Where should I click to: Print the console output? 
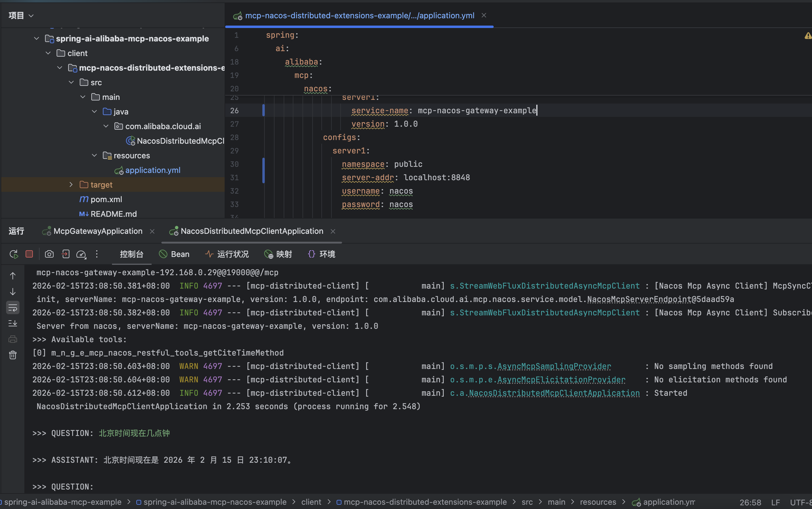pos(13,339)
